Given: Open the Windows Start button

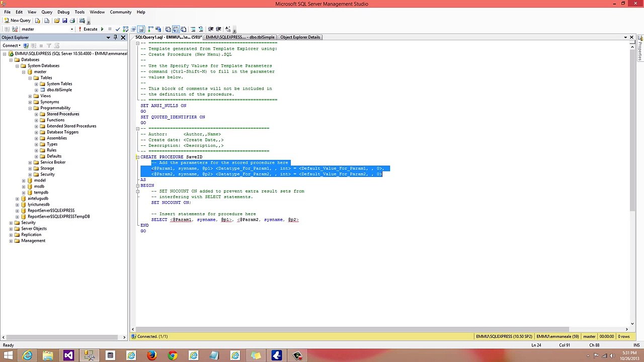Looking at the screenshot, I should [8, 356].
